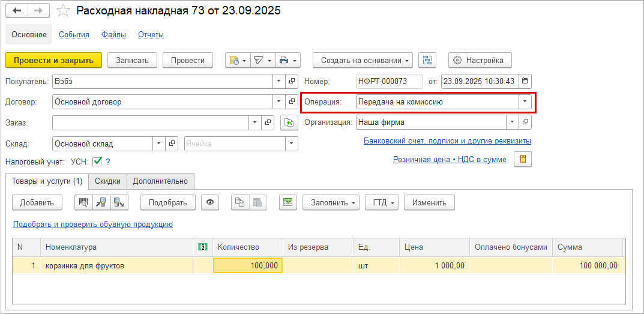This screenshot has height=314, width=644.
Task: Open the Заказ field card icon
Action: tap(268, 122)
